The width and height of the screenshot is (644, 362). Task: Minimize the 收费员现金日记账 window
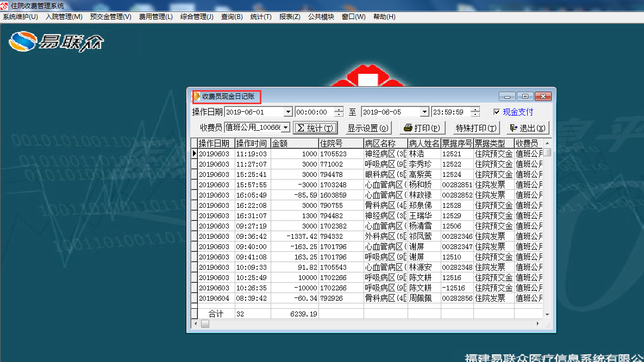tap(507, 97)
